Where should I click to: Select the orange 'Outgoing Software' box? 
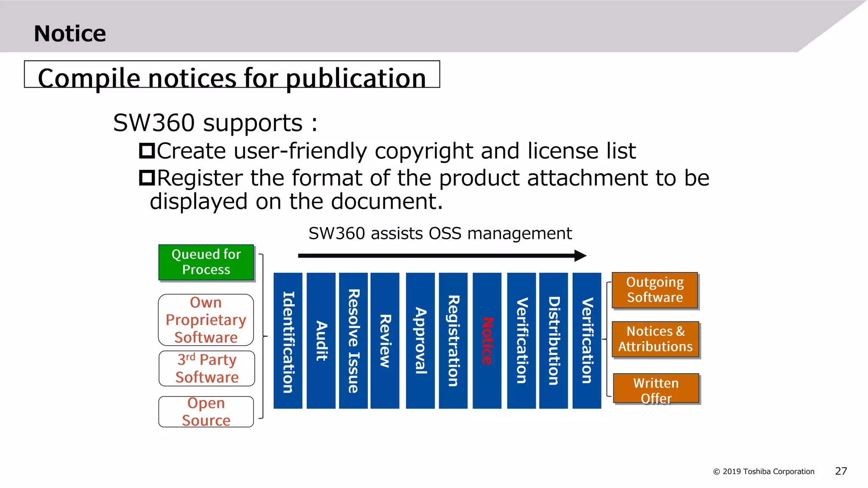coord(655,290)
